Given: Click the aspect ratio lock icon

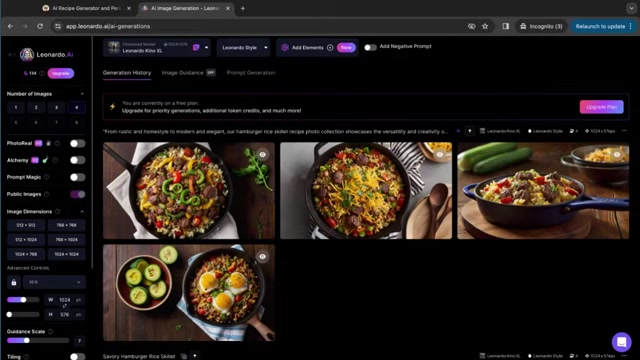Looking at the screenshot, I should (14, 282).
